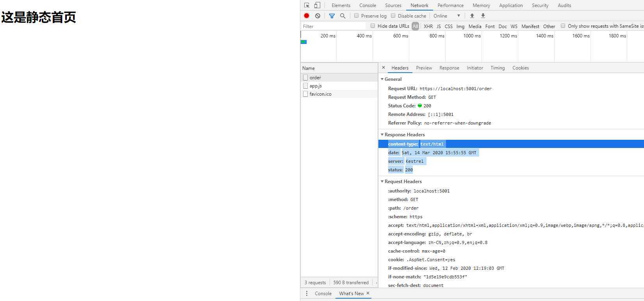Collapse the General section
This screenshot has width=644, height=301.
(x=382, y=79)
